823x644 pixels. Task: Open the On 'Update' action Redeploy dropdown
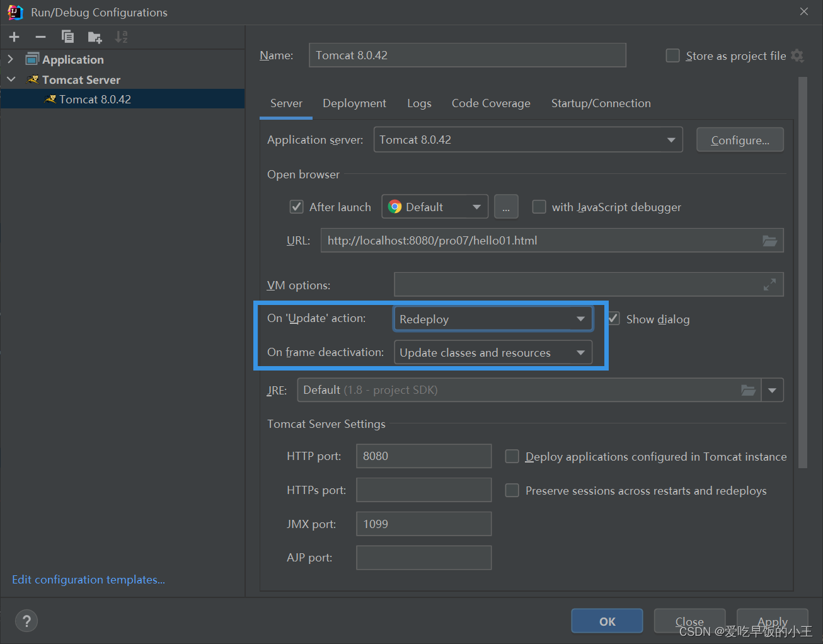pos(493,319)
